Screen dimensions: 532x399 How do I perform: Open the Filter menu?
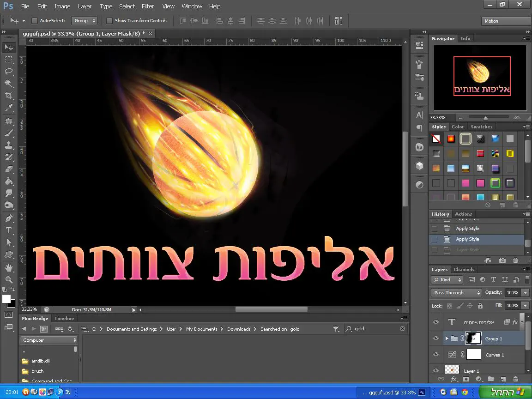coord(148,6)
